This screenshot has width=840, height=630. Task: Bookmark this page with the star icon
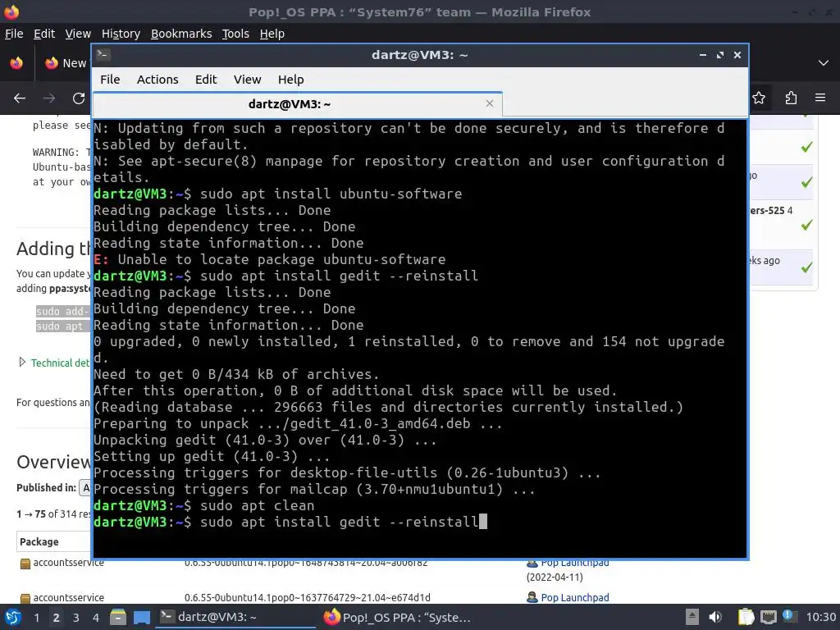pos(759,98)
